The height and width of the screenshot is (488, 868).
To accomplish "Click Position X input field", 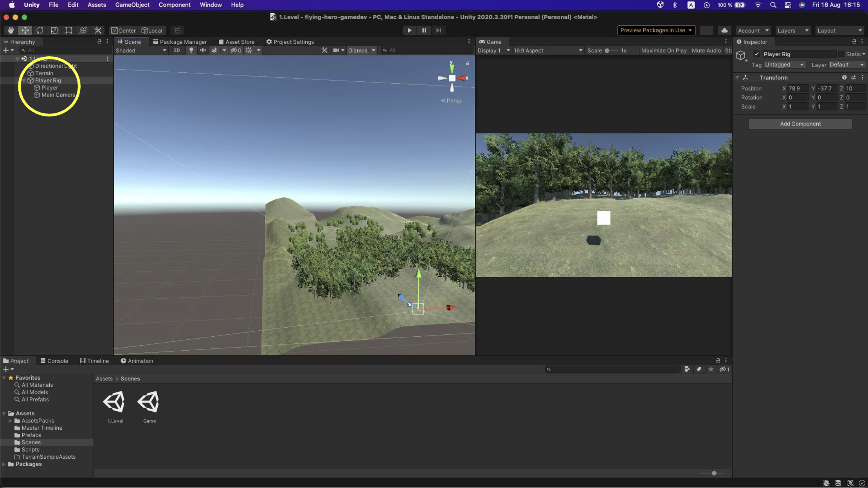I will click(798, 88).
